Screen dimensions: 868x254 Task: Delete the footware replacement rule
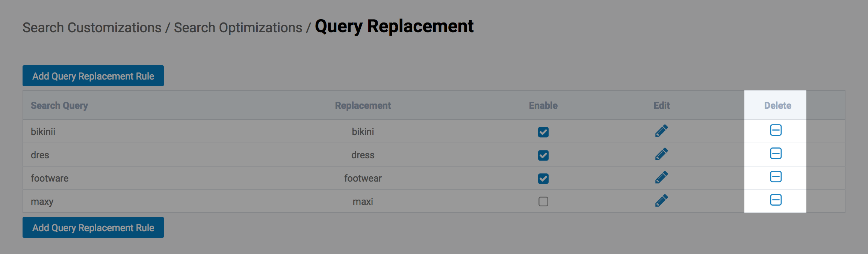click(x=776, y=177)
